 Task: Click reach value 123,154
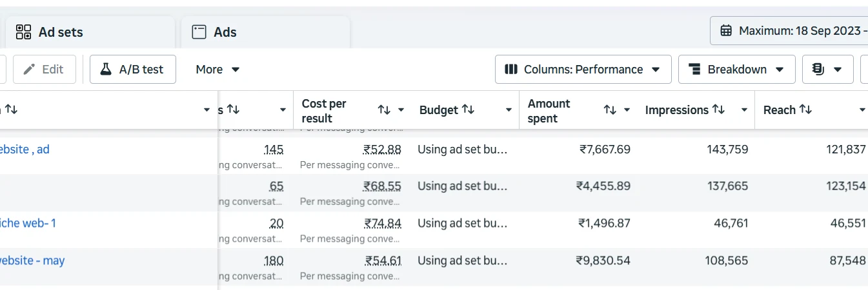846,186
